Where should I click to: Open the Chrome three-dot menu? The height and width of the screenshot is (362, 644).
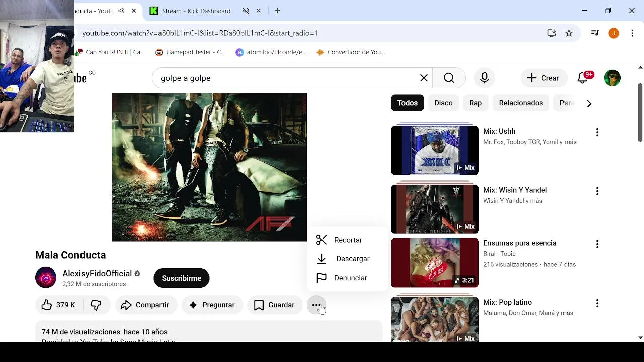(x=632, y=33)
